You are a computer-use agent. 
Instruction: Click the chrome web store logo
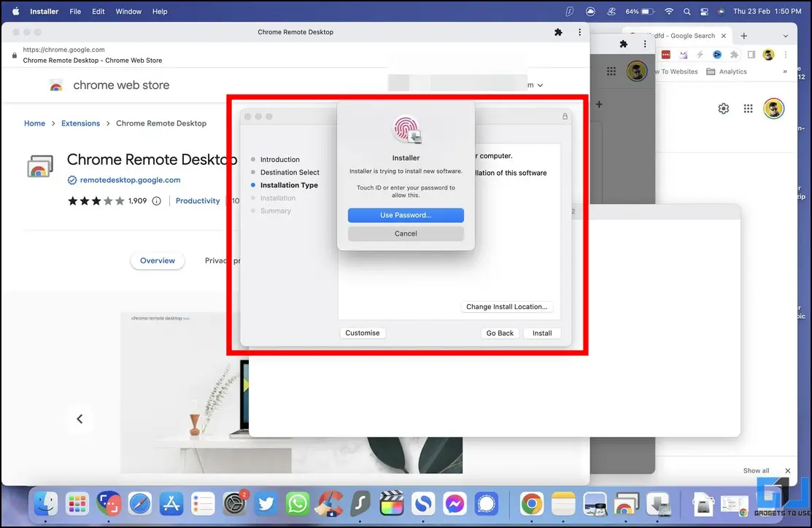pyautogui.click(x=56, y=85)
